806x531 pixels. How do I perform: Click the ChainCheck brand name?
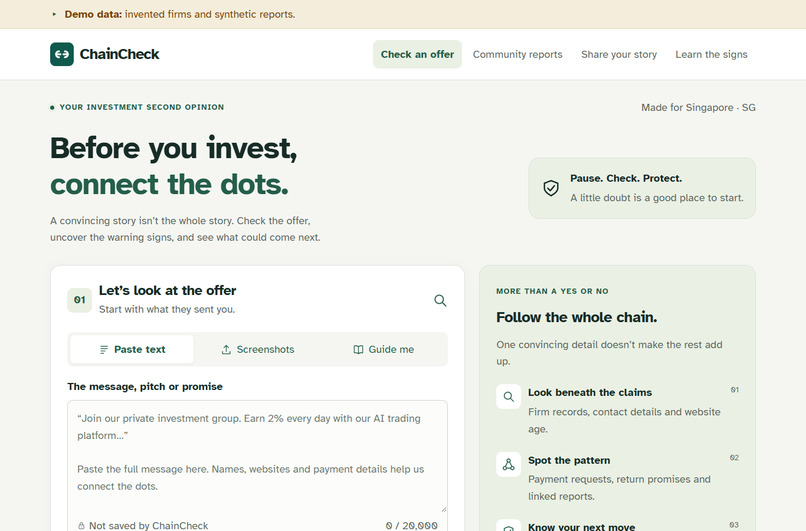[119, 54]
